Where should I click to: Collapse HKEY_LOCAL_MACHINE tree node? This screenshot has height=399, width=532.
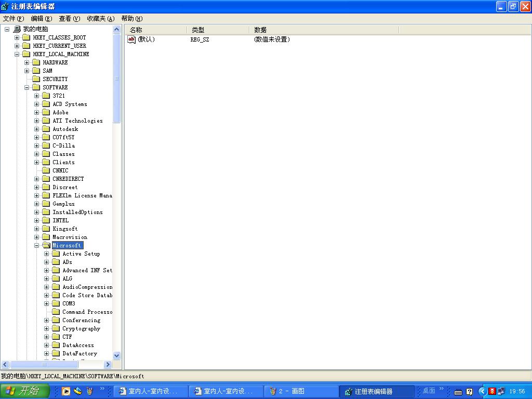point(17,54)
